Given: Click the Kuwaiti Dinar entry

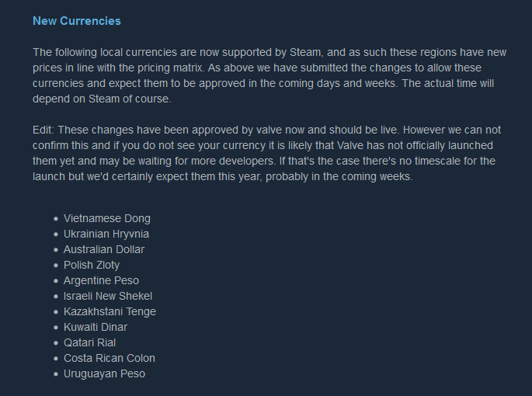Looking at the screenshot, I should [x=96, y=327].
